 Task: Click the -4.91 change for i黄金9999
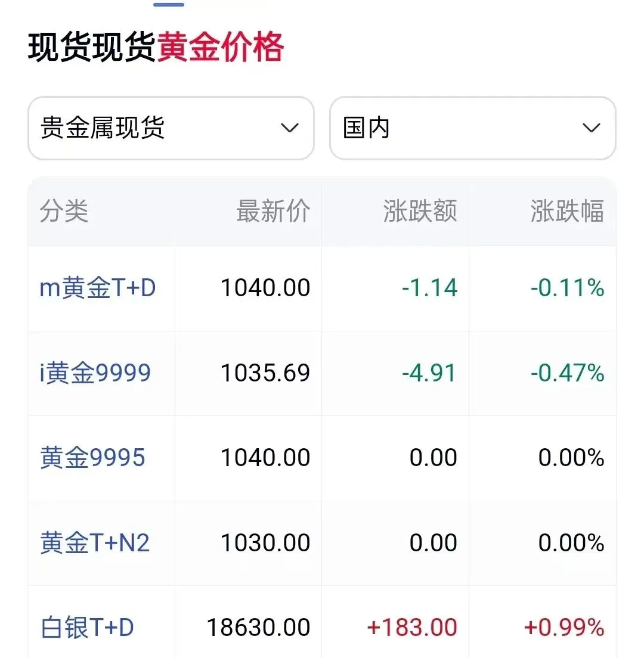429,373
